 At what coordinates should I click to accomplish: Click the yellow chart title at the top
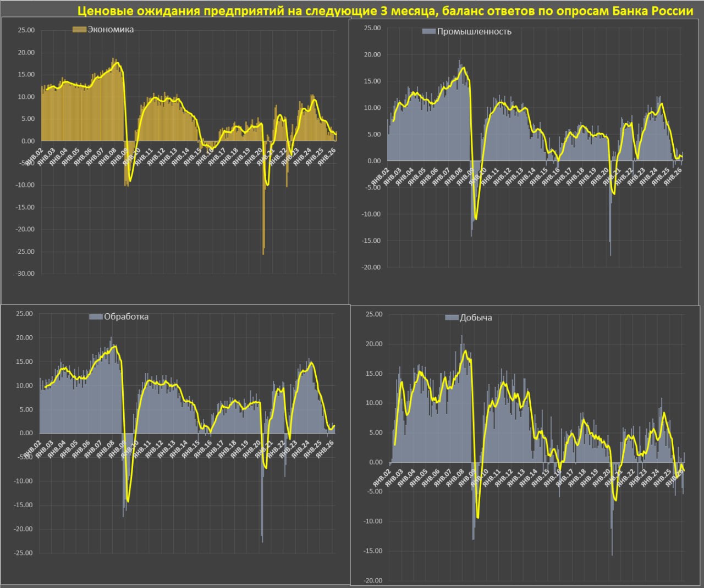click(385, 10)
